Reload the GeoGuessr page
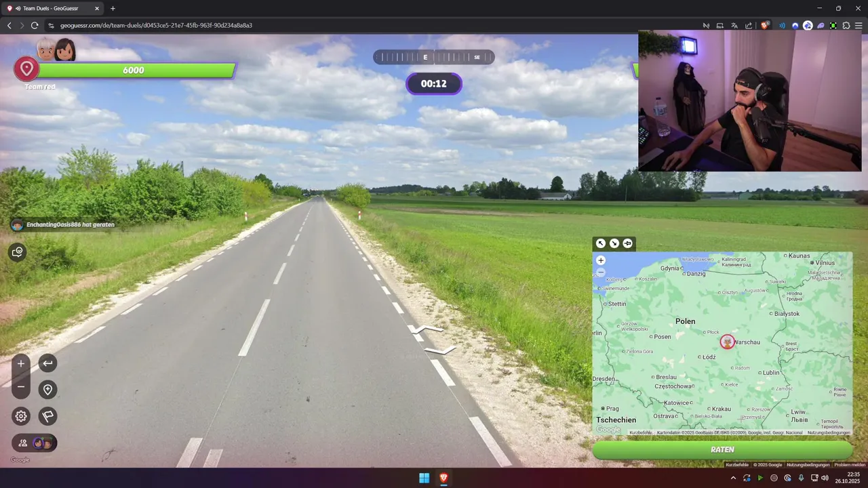Image resolution: width=868 pixels, height=488 pixels. [x=35, y=25]
